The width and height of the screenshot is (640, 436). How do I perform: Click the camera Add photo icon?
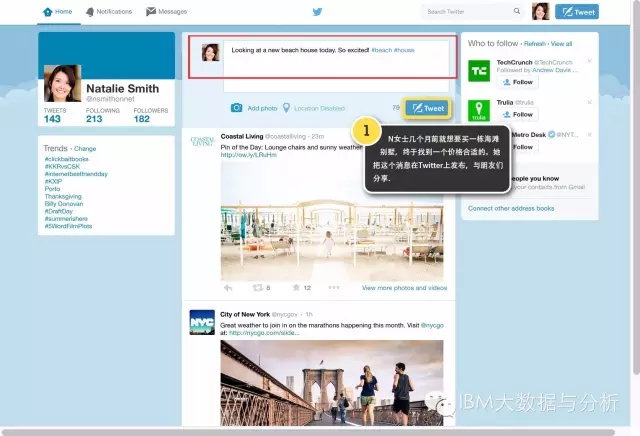(237, 107)
